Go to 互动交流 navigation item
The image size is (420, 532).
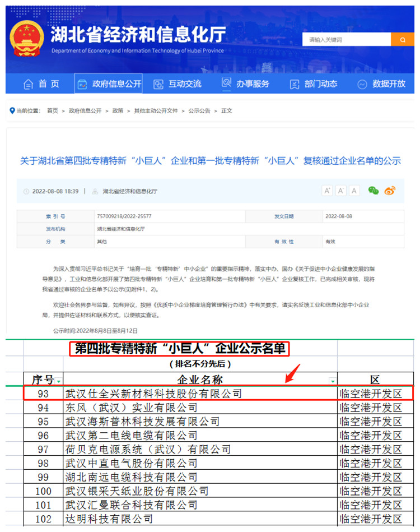178,84
